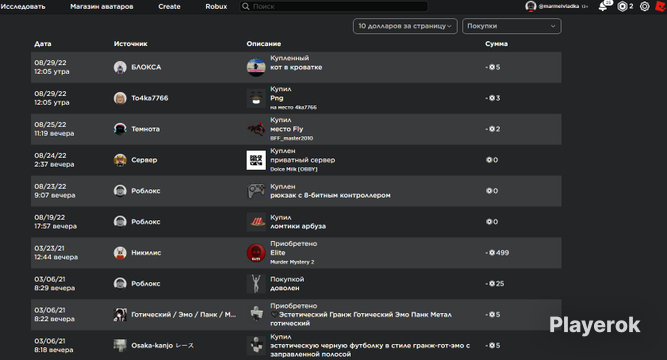Open the Create menu item
Image resolution: width=667 pixels, height=360 pixels.
pos(169,6)
